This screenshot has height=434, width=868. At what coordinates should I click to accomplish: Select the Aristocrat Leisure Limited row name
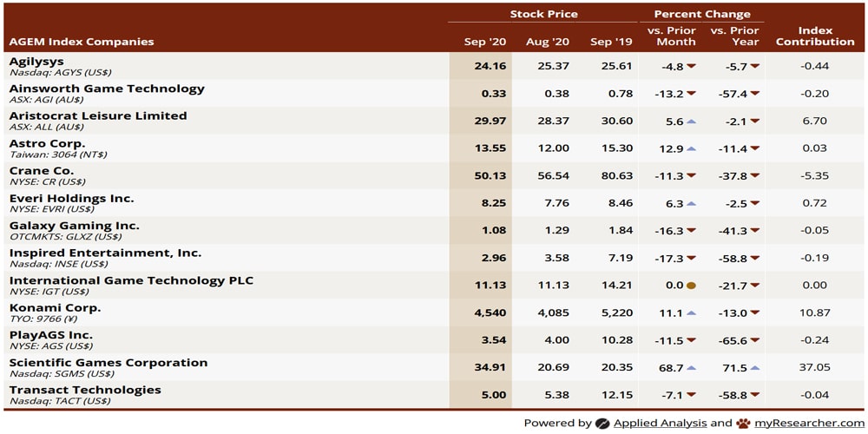click(98, 115)
